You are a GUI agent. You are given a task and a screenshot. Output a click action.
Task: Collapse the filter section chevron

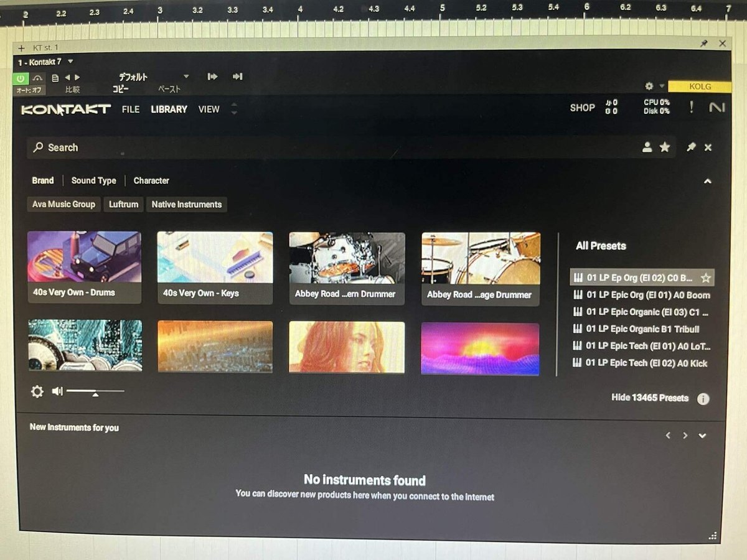[x=707, y=181]
